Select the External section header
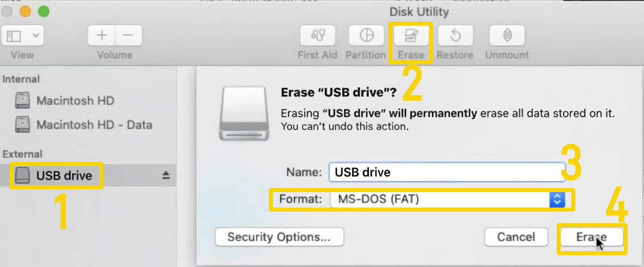The height and width of the screenshot is (267, 644). click(x=22, y=153)
